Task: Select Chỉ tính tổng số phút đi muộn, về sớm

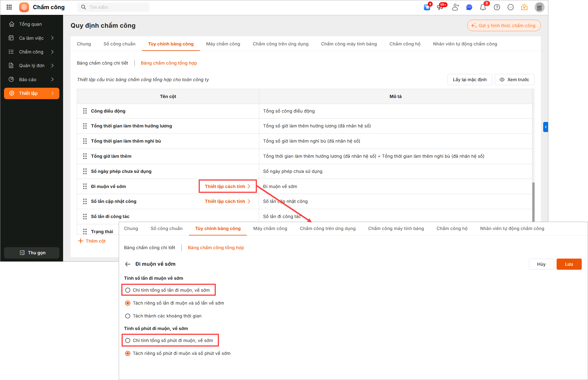Action: (x=128, y=341)
